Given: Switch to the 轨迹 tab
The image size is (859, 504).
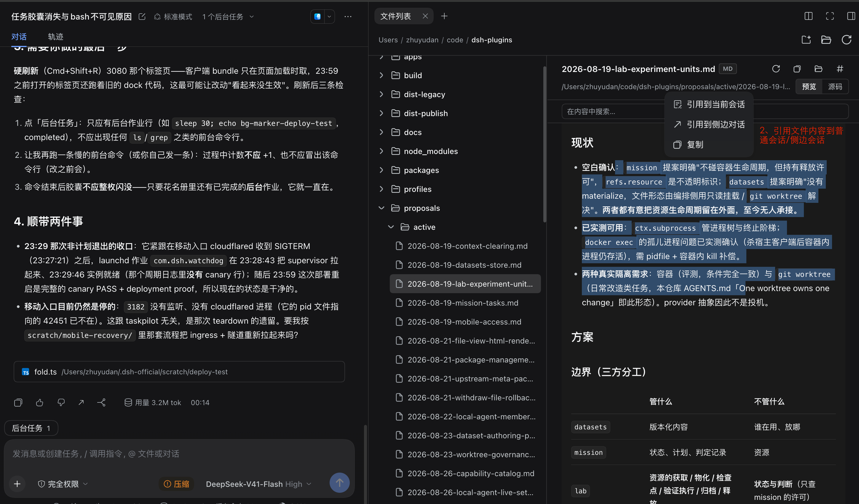Looking at the screenshot, I should tap(55, 36).
